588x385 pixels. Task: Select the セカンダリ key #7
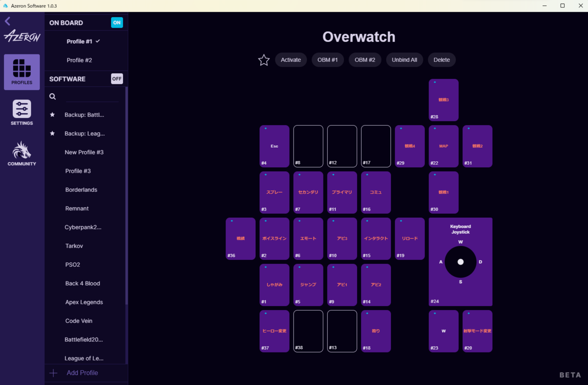point(308,192)
